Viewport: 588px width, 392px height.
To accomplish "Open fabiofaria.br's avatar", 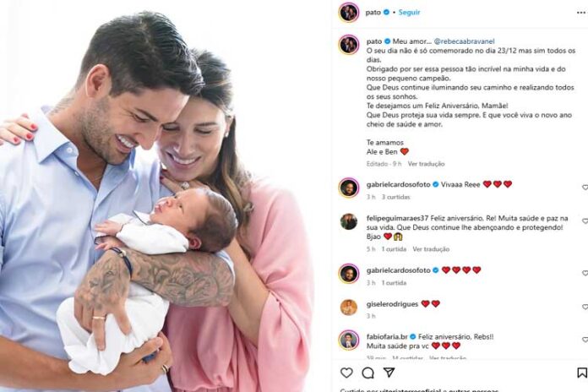I will click(x=349, y=340).
